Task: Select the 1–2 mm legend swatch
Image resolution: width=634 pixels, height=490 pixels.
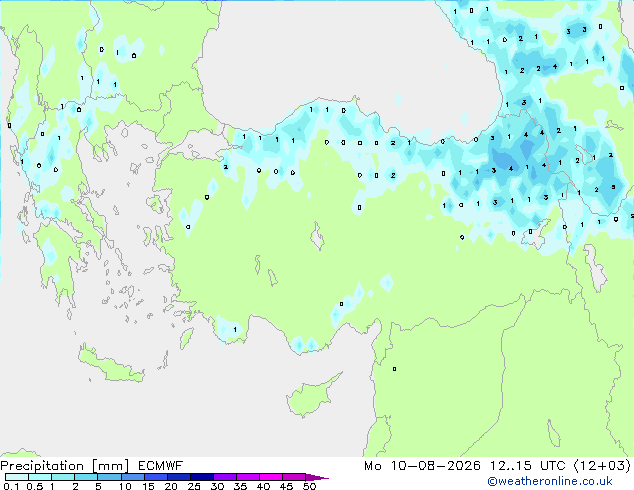Action: pos(63,477)
